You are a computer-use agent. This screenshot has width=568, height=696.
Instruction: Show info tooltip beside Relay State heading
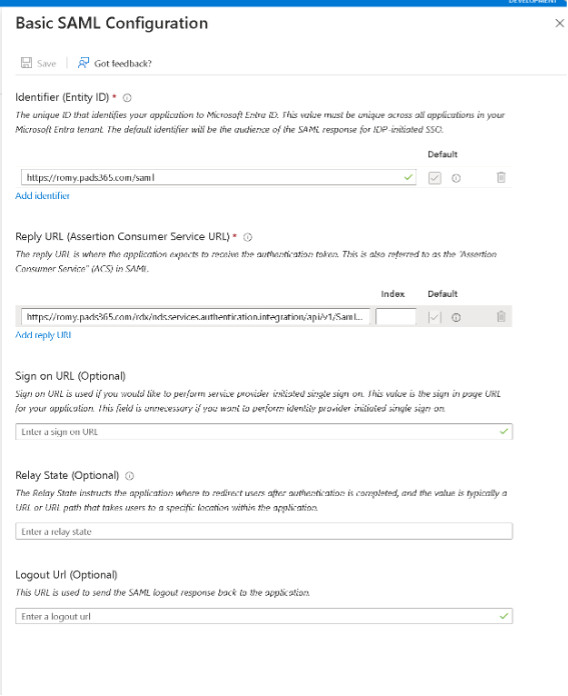pos(129,476)
